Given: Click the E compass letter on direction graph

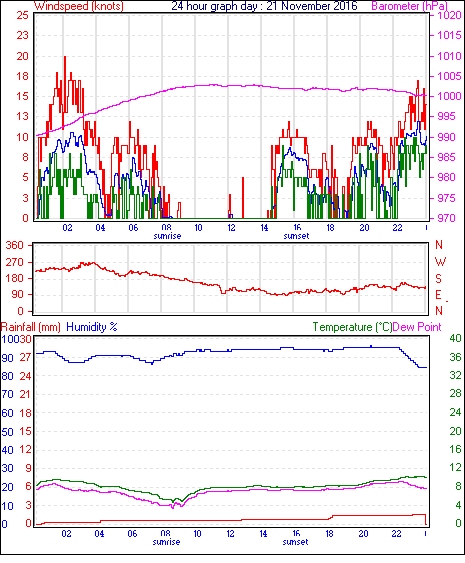Looking at the screenshot, I should coord(438,295).
